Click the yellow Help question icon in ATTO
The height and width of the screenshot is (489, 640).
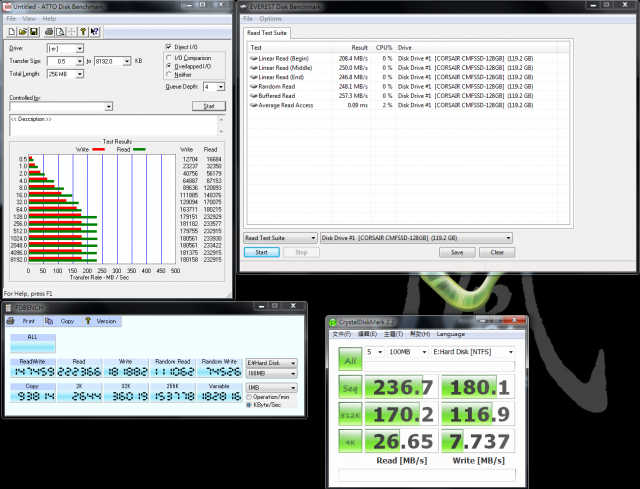[83, 31]
